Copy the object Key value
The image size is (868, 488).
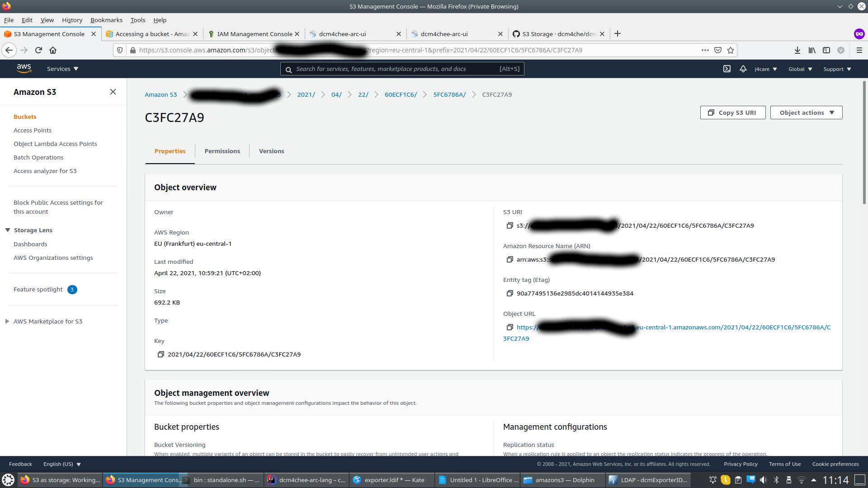160,354
